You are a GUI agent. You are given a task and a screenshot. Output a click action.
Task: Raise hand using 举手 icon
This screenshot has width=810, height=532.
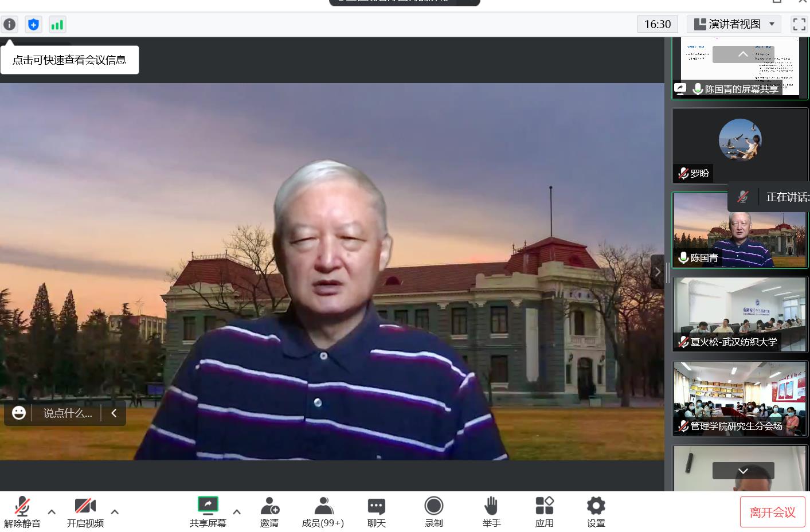tap(491, 511)
